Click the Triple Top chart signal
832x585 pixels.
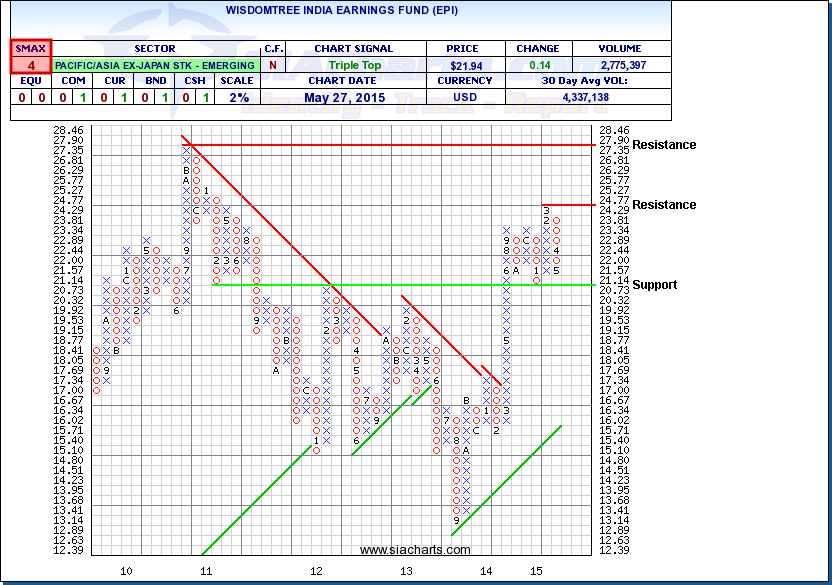point(354,65)
